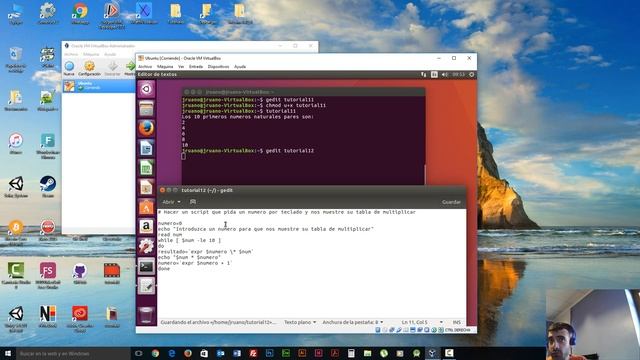Open the sound volume indicator in Ubuntu panel

[444, 74]
